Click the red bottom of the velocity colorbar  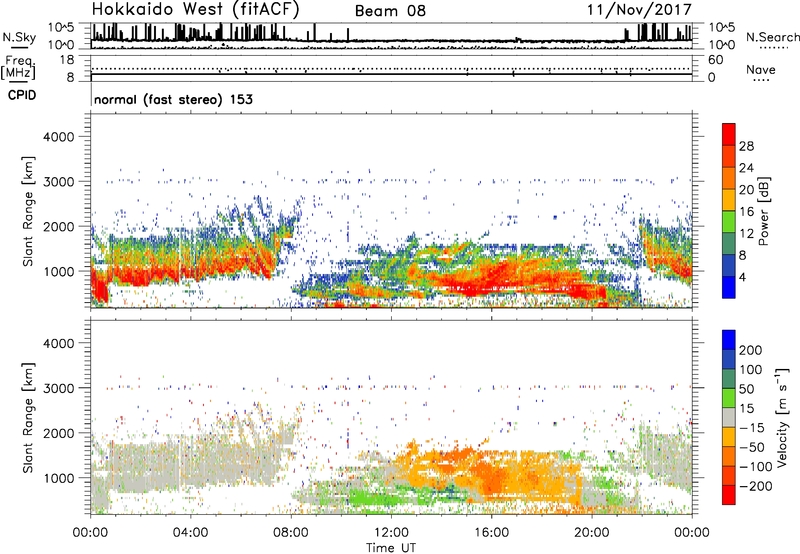click(x=729, y=495)
